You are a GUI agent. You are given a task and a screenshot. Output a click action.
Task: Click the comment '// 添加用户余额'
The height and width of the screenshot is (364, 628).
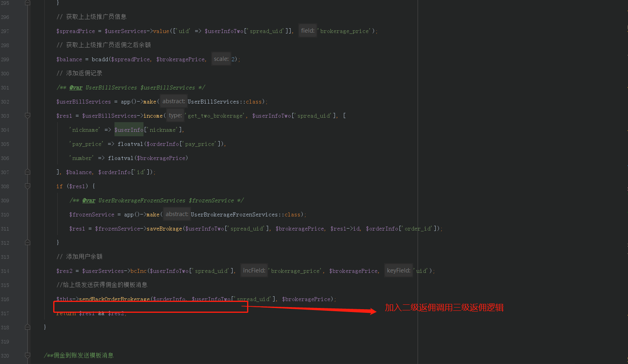click(79, 257)
